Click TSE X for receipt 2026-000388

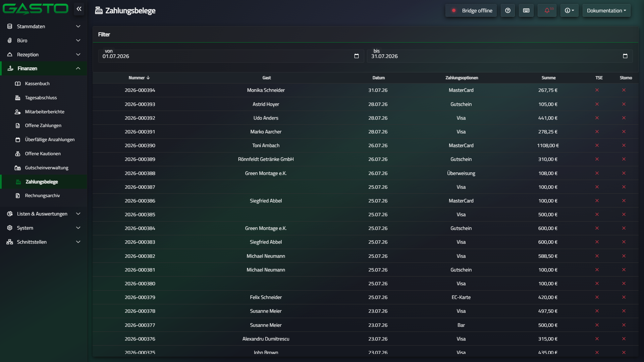pyautogui.click(x=597, y=173)
